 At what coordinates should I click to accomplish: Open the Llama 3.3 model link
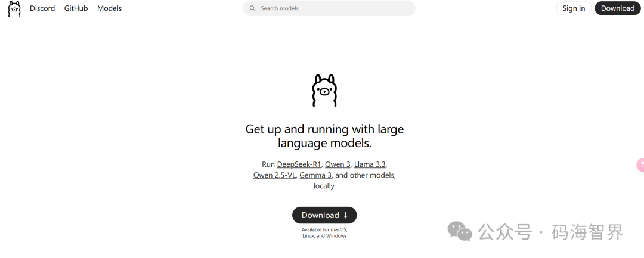pos(370,164)
